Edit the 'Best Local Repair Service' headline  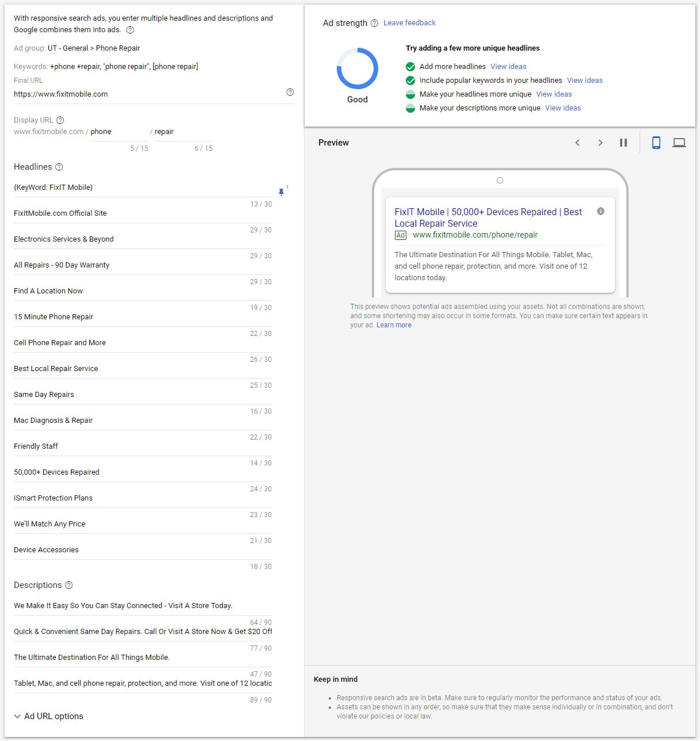point(143,369)
